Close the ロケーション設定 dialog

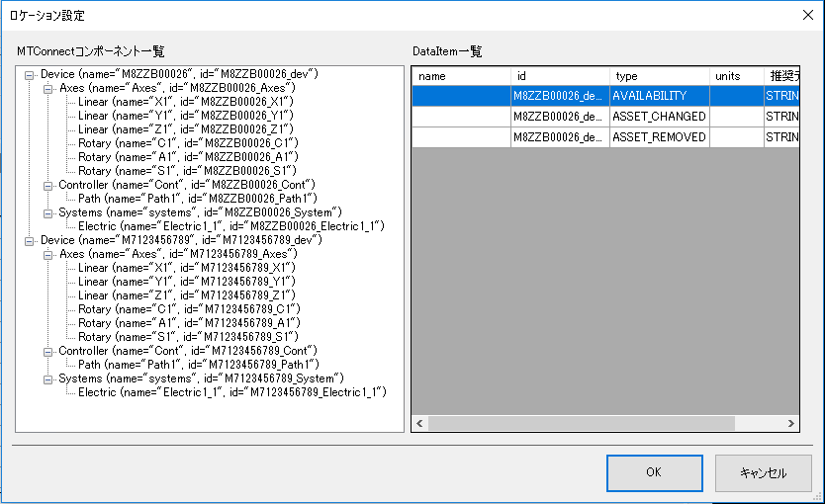808,15
